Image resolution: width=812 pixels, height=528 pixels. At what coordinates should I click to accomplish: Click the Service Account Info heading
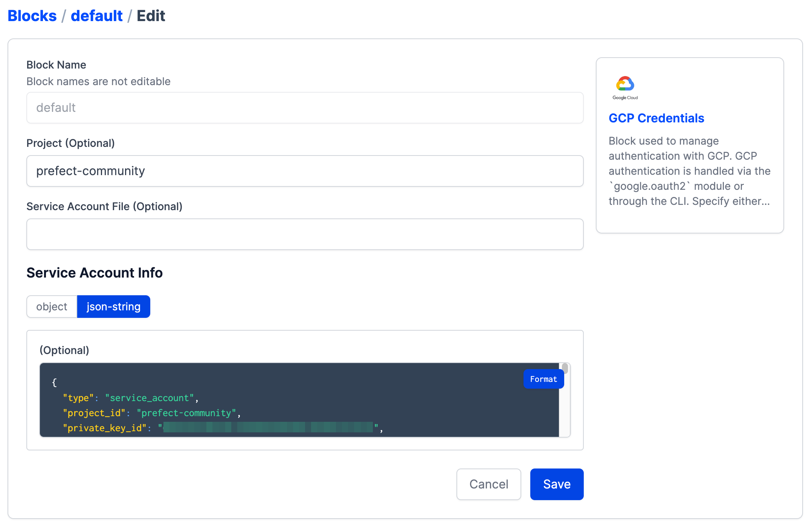pos(95,273)
